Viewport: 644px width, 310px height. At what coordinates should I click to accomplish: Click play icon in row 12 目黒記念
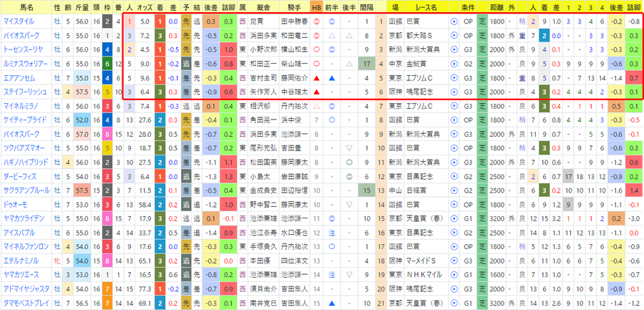pos(454,176)
